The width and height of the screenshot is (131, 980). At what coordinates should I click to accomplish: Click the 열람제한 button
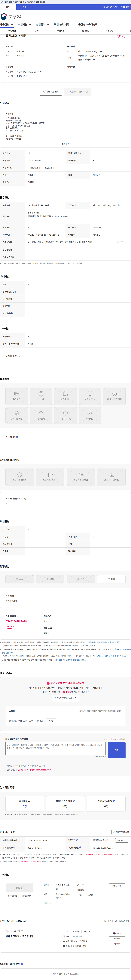(x=26, y=896)
